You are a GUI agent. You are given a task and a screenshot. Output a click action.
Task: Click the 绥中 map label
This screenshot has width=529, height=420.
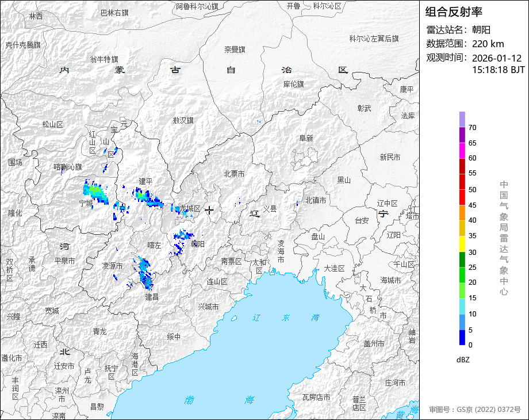click(174, 337)
